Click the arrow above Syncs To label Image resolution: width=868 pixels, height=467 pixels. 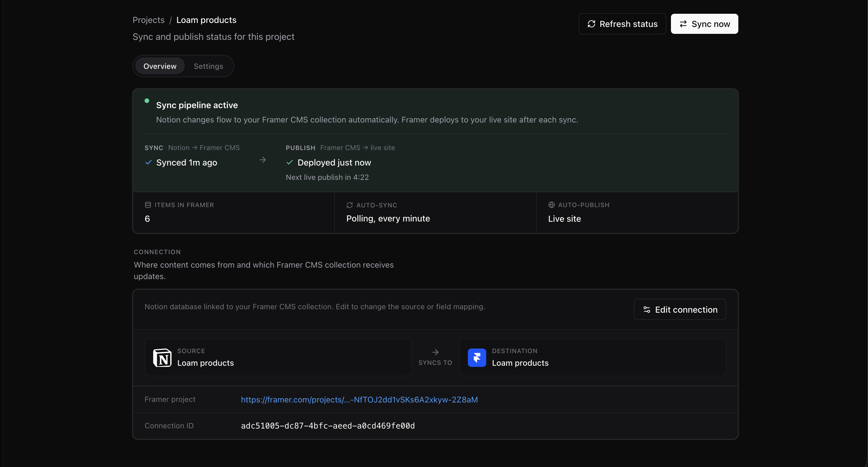pos(435,352)
